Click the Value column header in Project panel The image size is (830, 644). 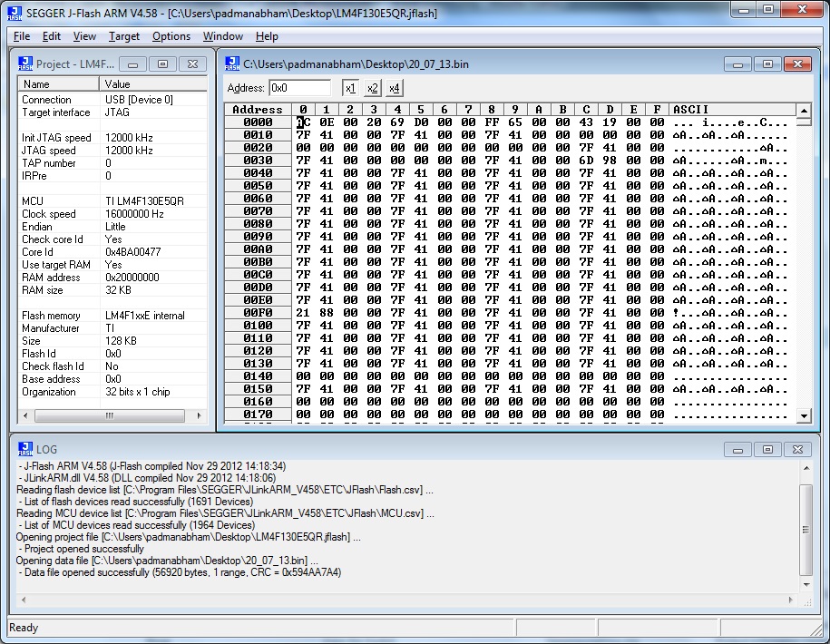(x=153, y=84)
